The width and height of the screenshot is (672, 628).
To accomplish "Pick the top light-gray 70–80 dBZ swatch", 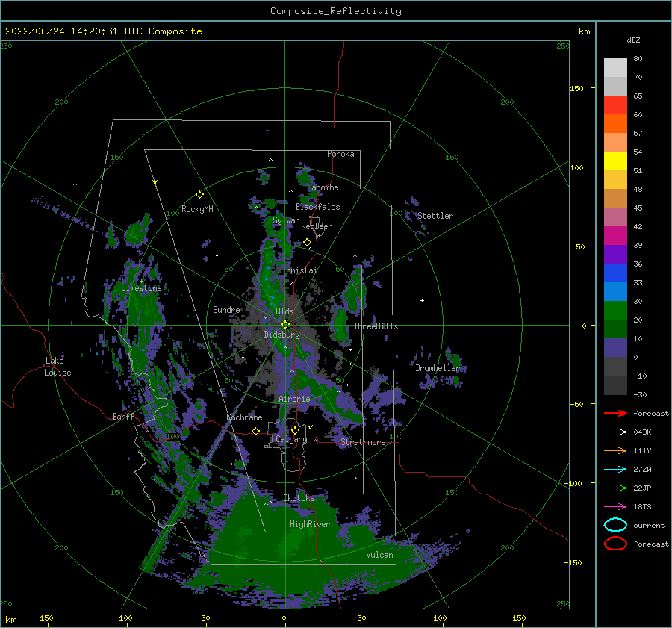I will pyautogui.click(x=615, y=68).
